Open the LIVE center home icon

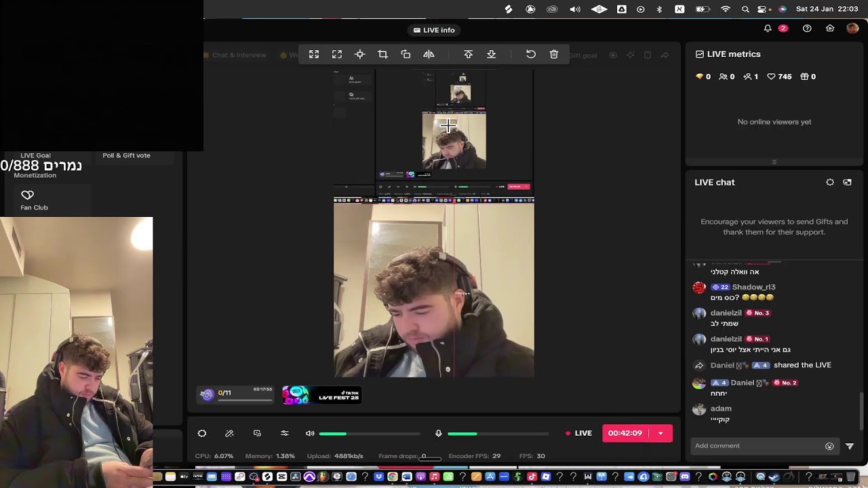tap(830, 28)
